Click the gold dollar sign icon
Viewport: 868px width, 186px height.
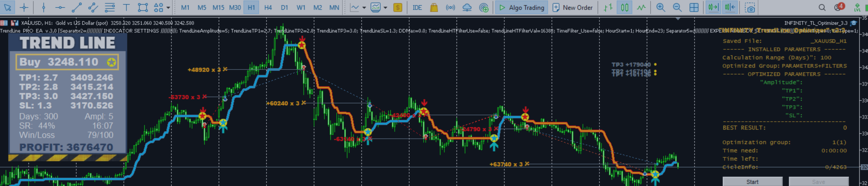click(398, 8)
